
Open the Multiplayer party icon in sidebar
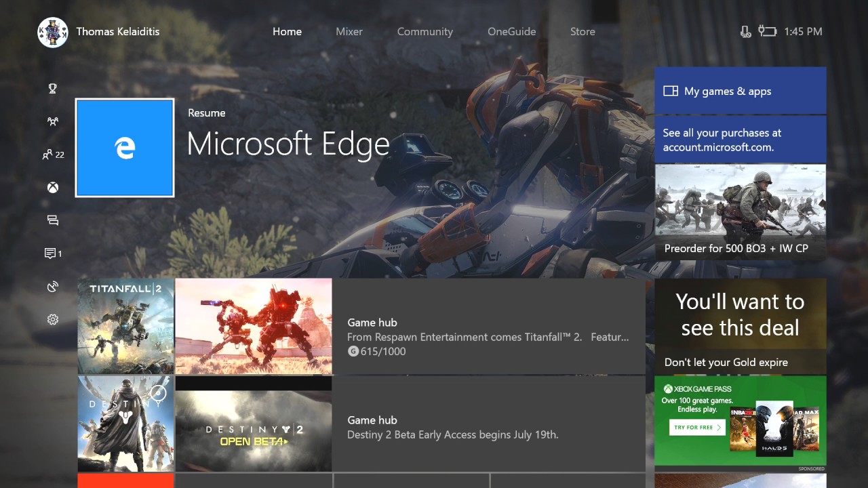[52, 122]
